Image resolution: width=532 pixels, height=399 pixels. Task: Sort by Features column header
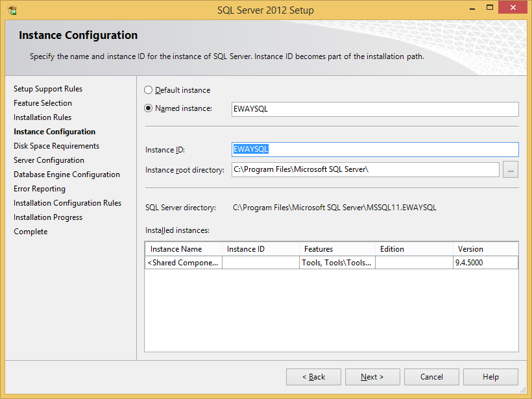coord(337,249)
